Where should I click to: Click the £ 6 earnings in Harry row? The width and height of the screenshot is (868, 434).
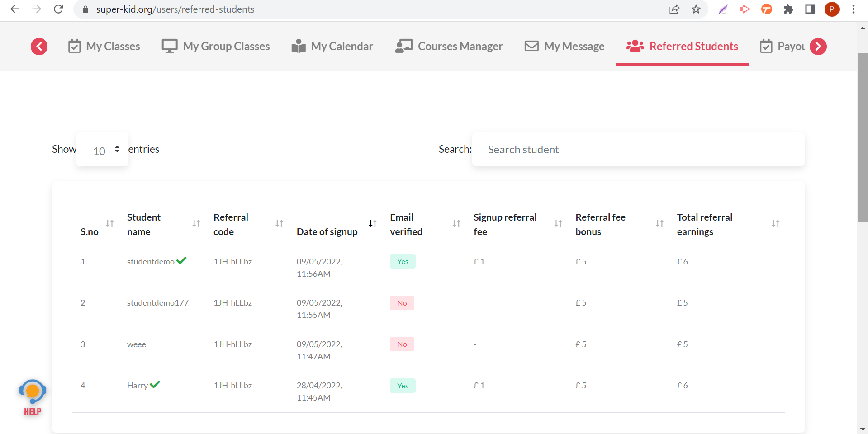point(683,386)
